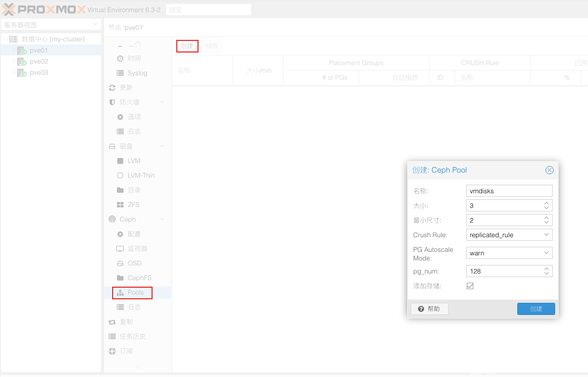The width and height of the screenshot is (588, 377).
Task: Click the blue 创建 dialog button
Action: click(x=536, y=309)
